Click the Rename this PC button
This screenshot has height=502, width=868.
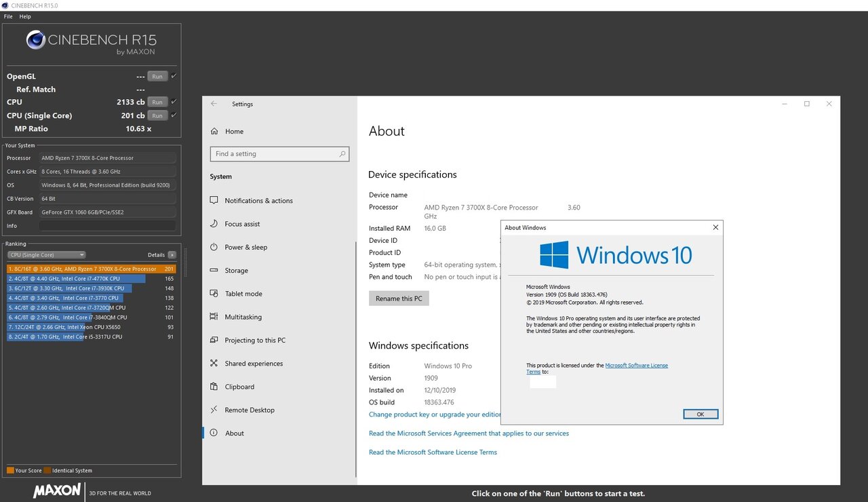click(399, 298)
